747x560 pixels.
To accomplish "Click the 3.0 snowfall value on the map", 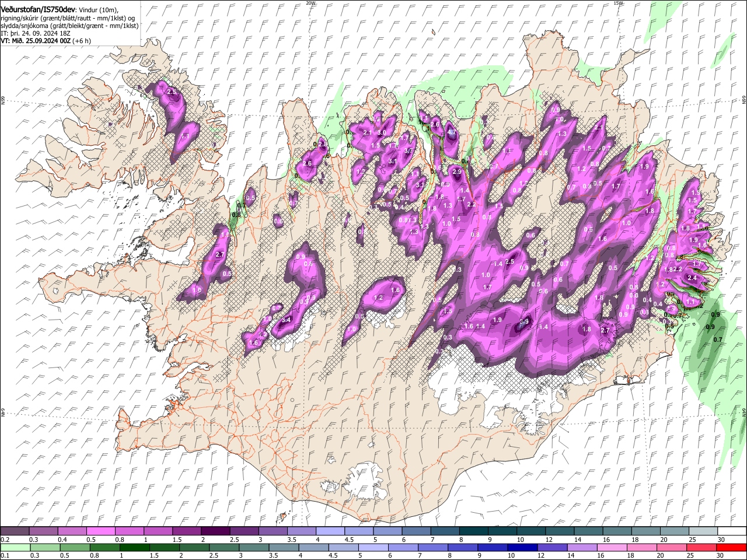I will point(382,132).
